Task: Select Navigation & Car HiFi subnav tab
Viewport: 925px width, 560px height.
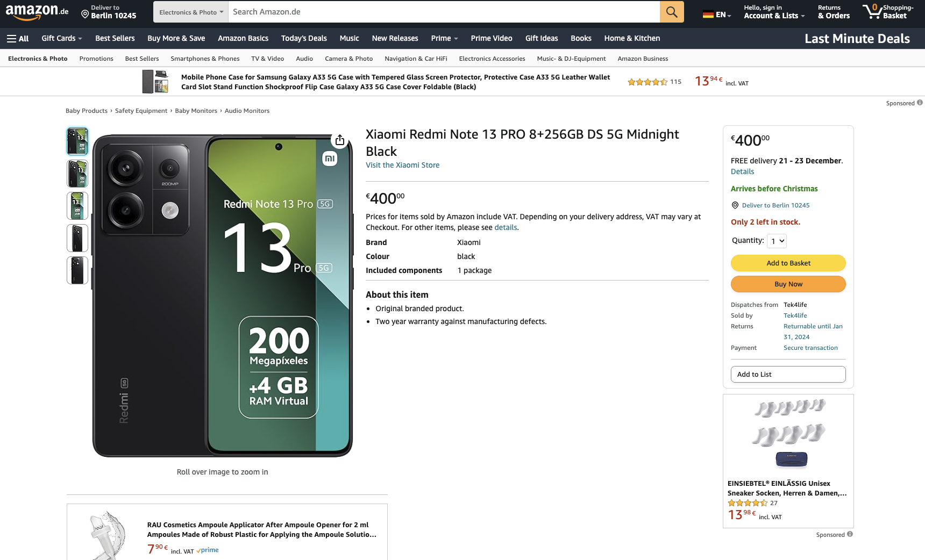Action: point(416,59)
